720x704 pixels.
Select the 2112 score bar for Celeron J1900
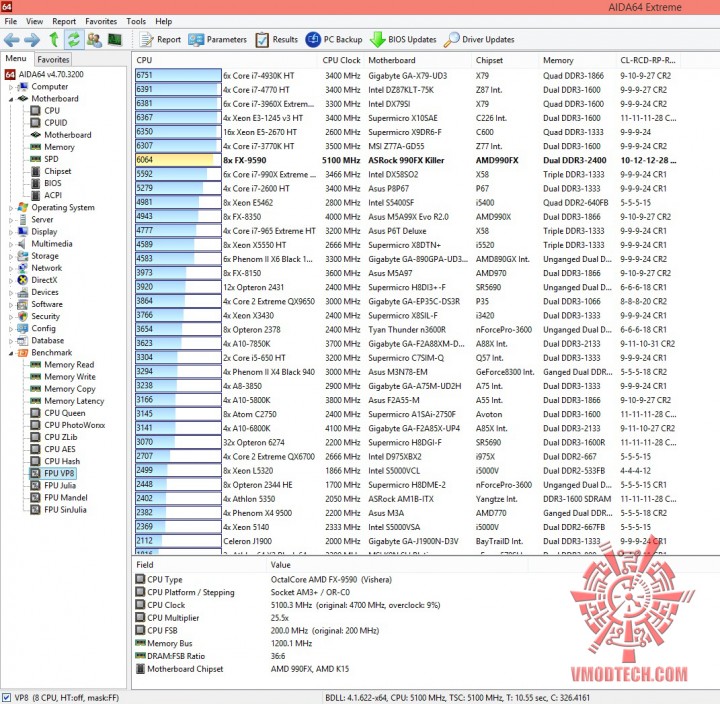pos(178,541)
